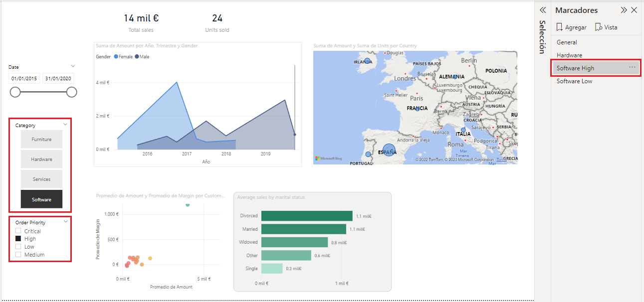Image resolution: width=644 pixels, height=302 pixels.
Task: Open the Order Priority slicer chevron
Action: (65, 222)
